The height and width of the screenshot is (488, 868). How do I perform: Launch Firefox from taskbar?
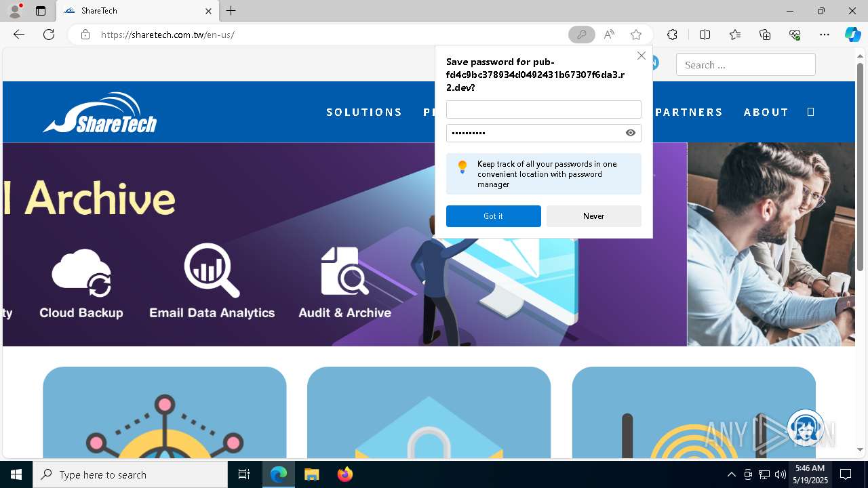pyautogui.click(x=344, y=474)
